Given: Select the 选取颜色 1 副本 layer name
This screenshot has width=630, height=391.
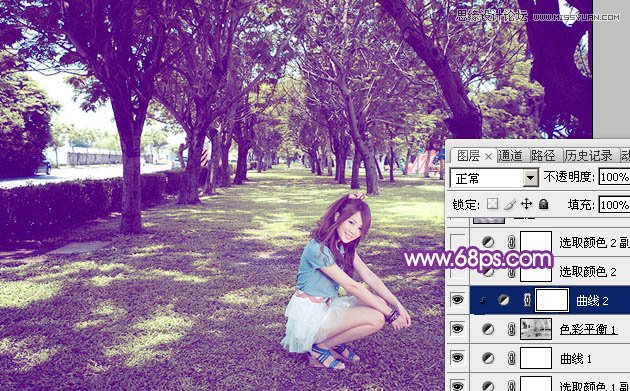Looking at the screenshot, I should point(594,387).
